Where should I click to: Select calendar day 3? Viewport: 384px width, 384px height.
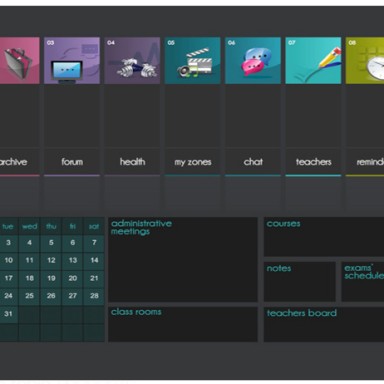(8, 243)
